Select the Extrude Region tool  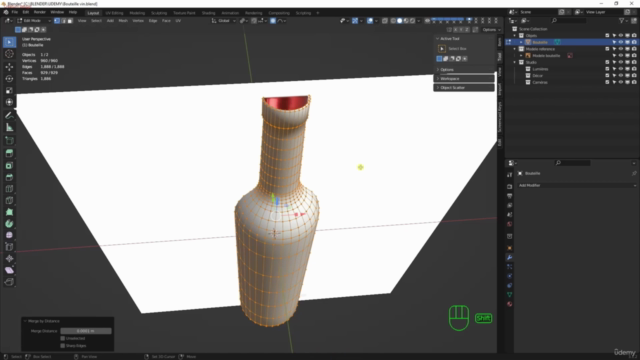(9, 153)
